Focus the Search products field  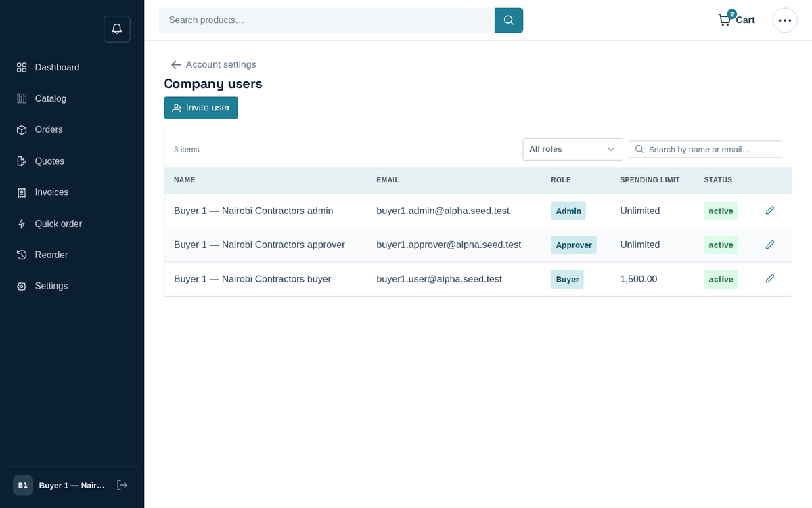[327, 20]
